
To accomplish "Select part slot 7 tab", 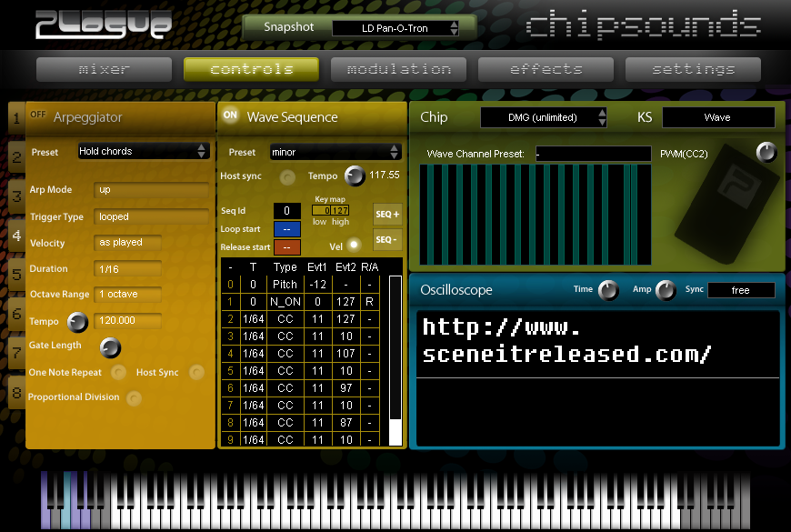I will point(16,353).
